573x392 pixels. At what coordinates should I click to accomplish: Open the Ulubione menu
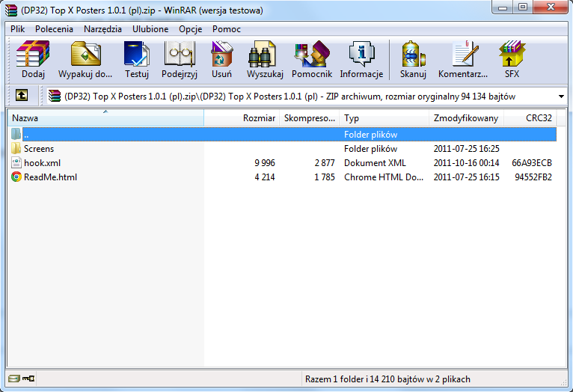click(x=150, y=28)
